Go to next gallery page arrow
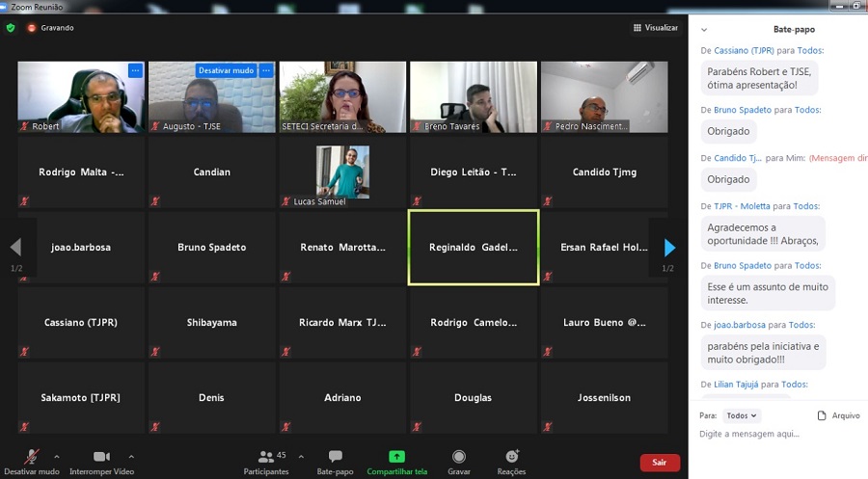The image size is (868, 479). tap(669, 248)
